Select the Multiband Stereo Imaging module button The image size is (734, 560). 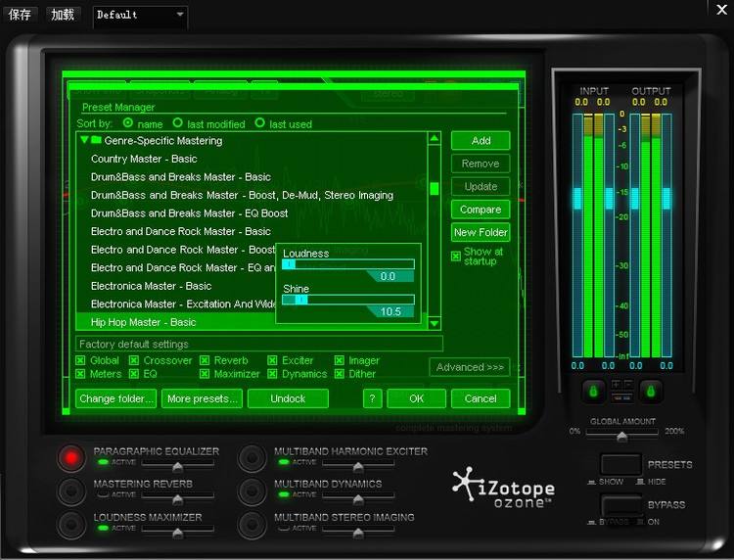tap(252, 524)
